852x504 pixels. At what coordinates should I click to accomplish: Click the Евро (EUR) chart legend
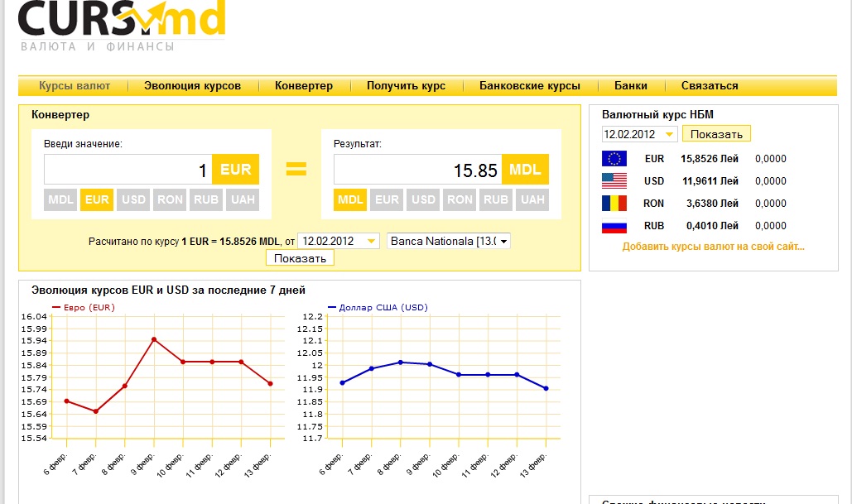[x=84, y=307]
